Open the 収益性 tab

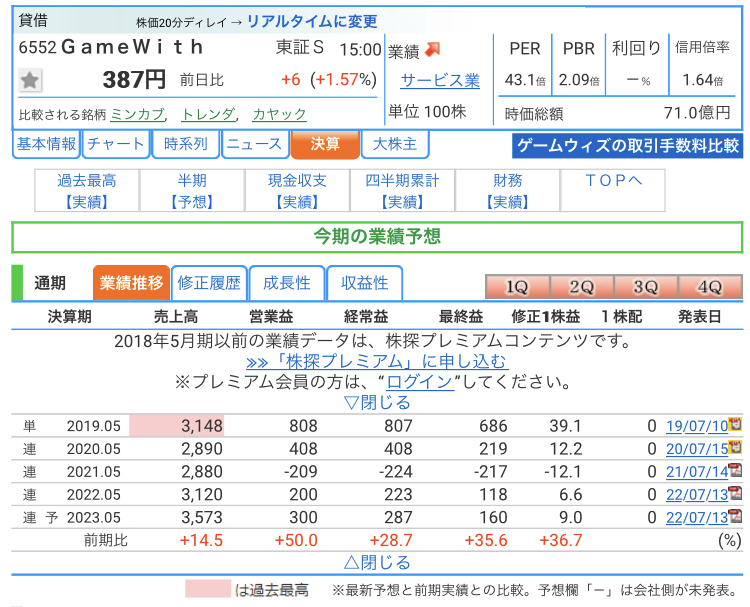364,283
